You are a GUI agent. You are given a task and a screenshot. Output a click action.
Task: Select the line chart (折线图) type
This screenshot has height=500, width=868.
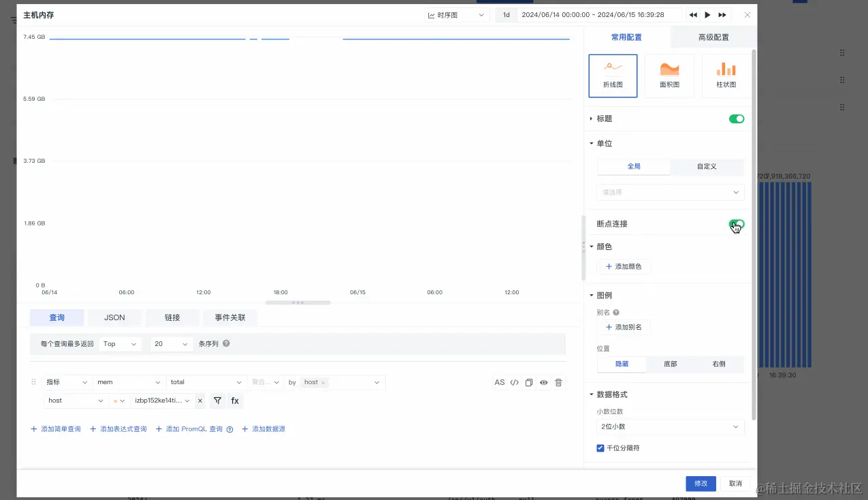point(613,76)
